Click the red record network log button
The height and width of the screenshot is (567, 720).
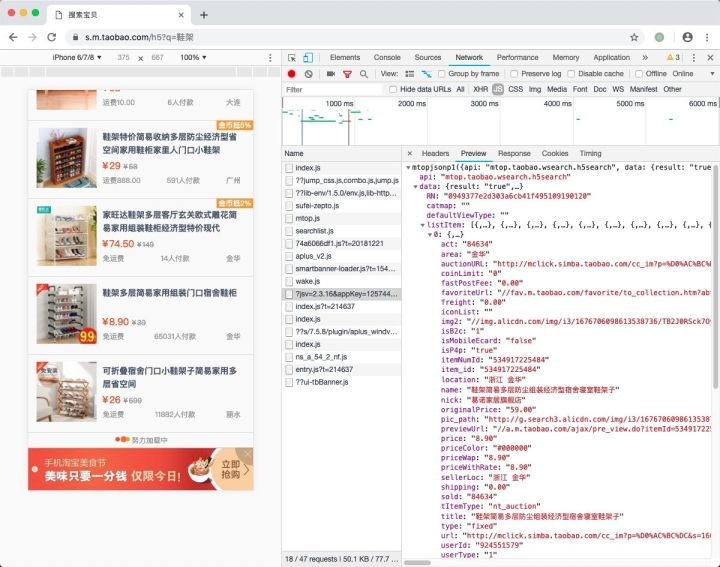coord(292,74)
